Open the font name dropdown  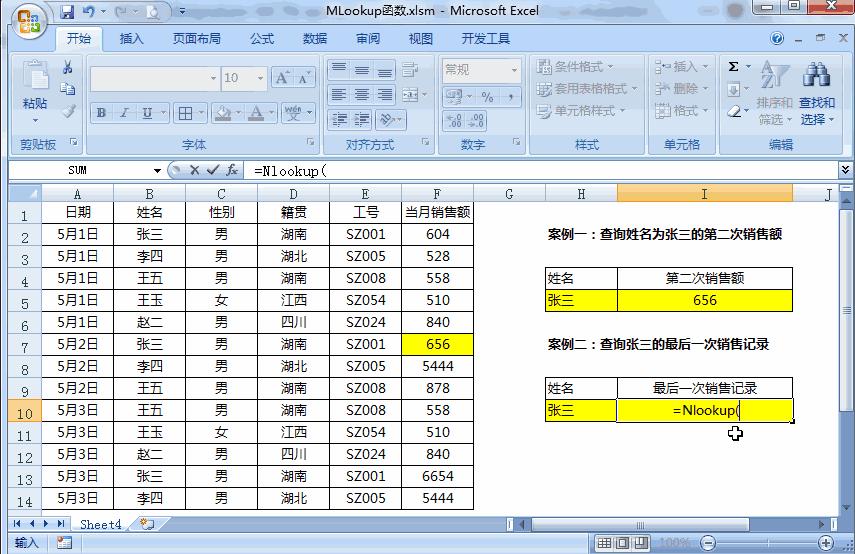click(x=213, y=79)
